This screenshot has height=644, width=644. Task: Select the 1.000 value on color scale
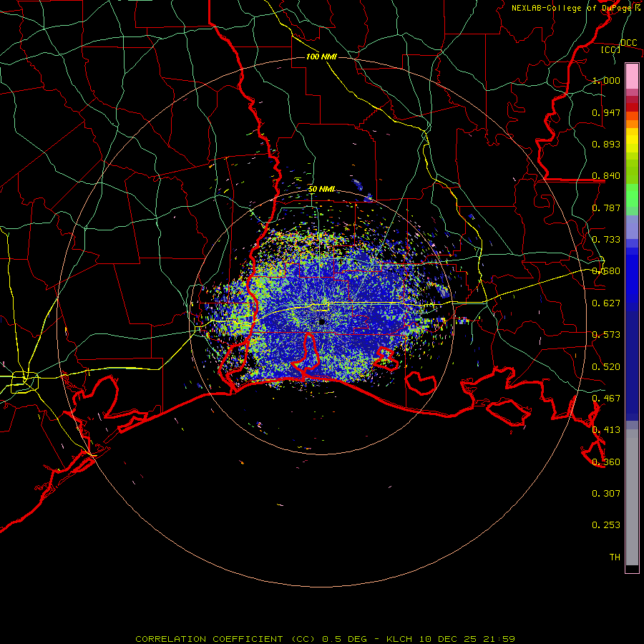[606, 80]
